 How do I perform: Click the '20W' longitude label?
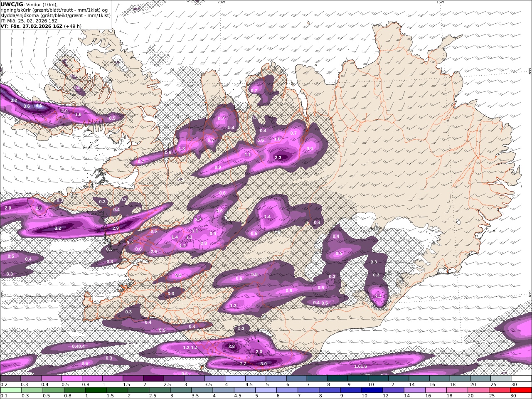click(221, 2)
